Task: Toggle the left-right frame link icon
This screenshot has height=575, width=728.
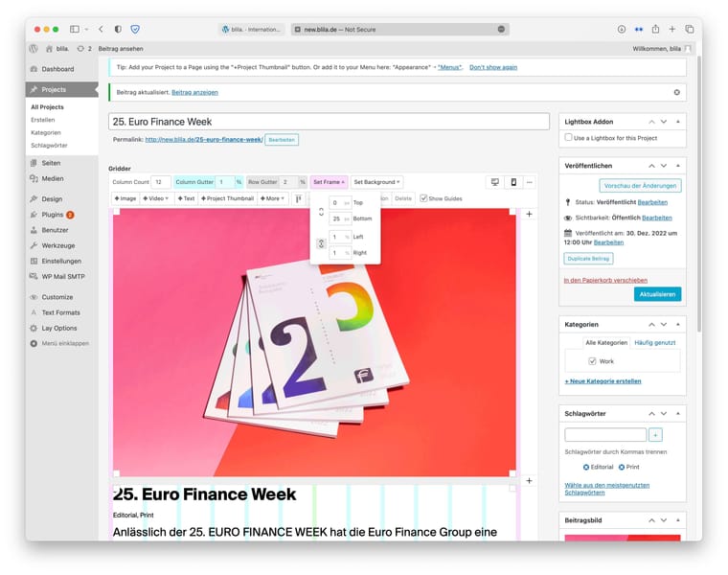Action: tap(321, 244)
